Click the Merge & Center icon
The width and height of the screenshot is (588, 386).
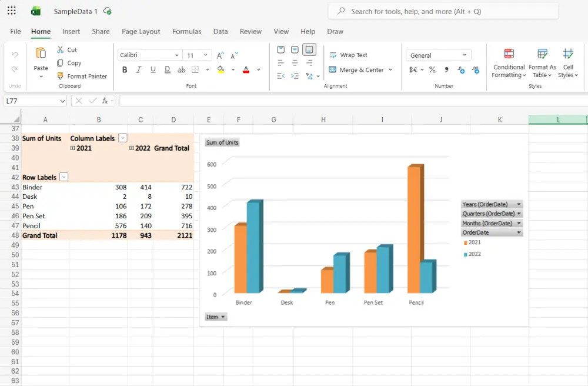tap(333, 69)
